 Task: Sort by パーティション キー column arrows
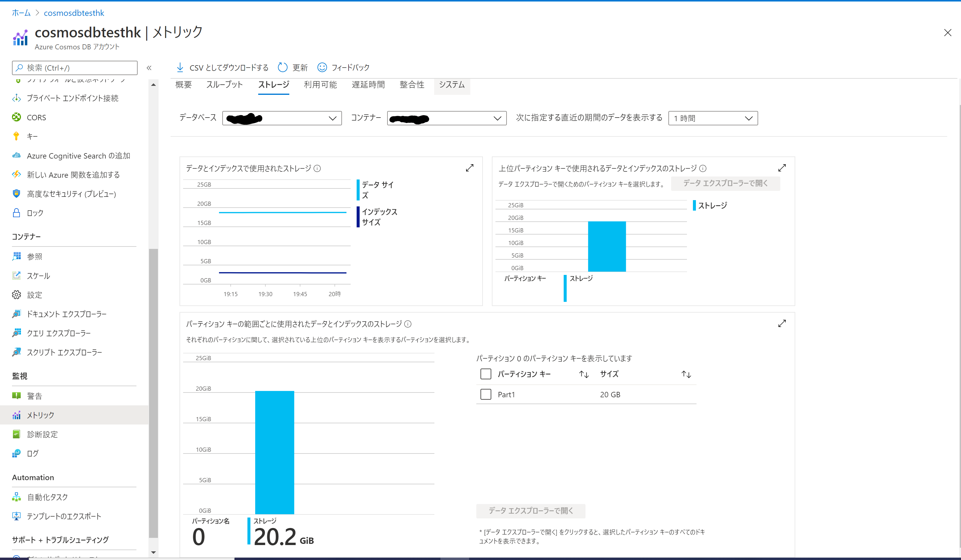tap(584, 374)
